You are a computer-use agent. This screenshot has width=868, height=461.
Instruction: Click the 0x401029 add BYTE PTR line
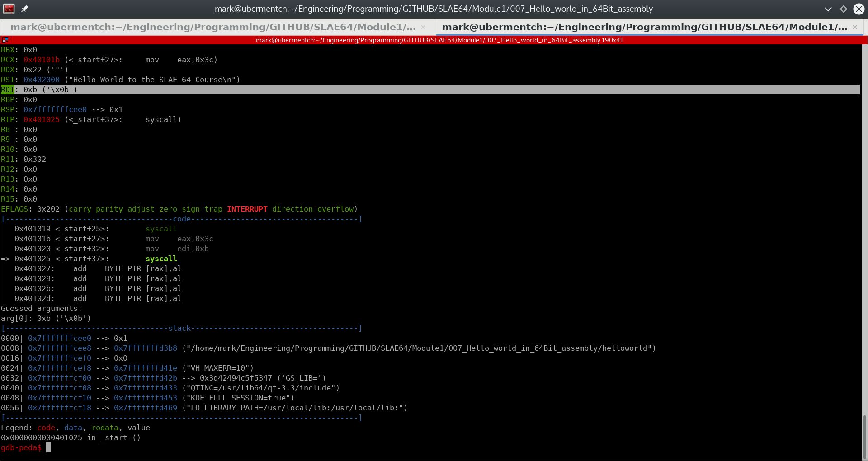click(98, 278)
